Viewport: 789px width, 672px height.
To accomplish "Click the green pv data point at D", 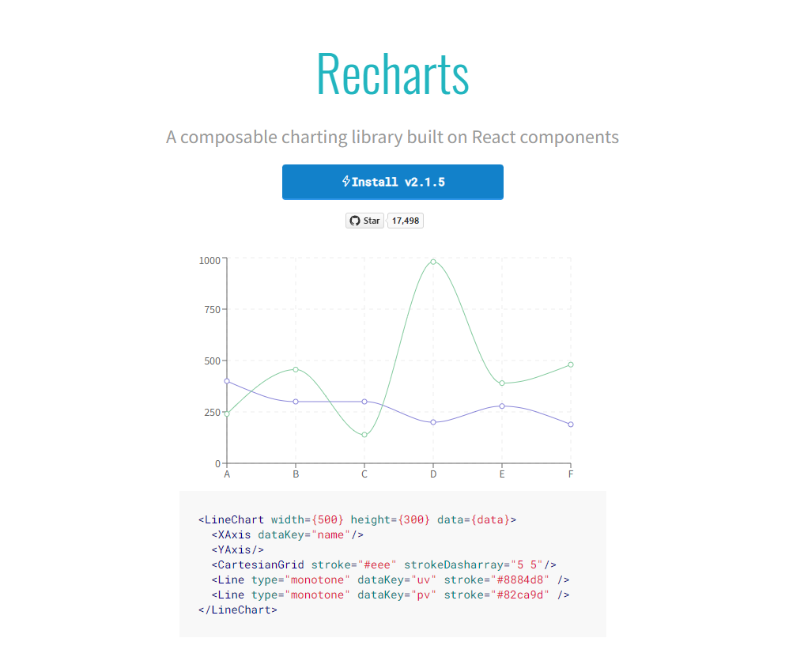I will click(433, 262).
